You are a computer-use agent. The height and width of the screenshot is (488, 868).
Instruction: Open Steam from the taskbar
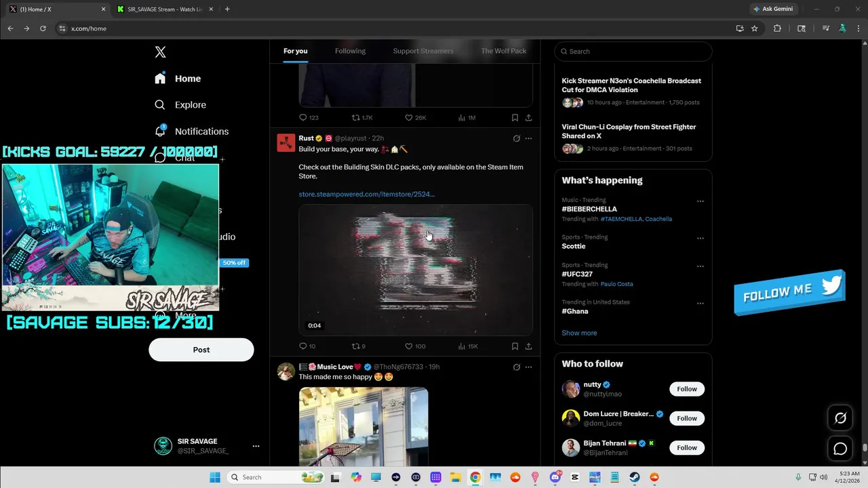[634, 477]
